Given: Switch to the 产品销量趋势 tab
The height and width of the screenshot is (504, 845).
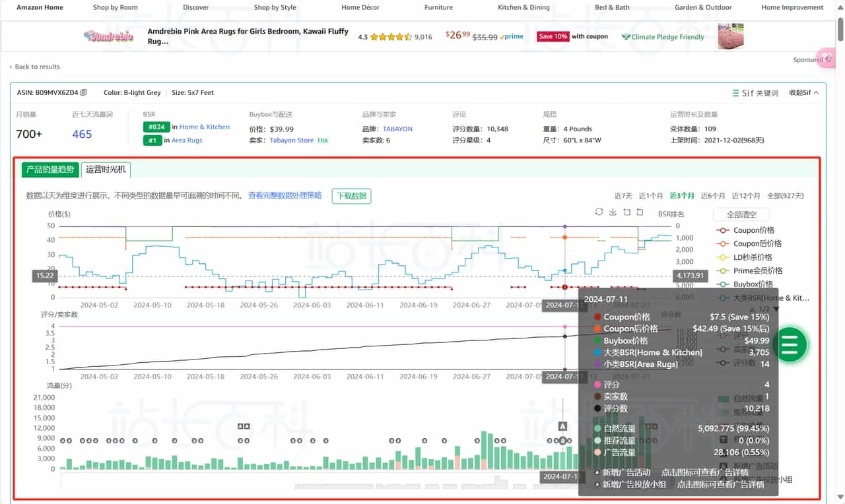Looking at the screenshot, I should pyautogui.click(x=50, y=170).
